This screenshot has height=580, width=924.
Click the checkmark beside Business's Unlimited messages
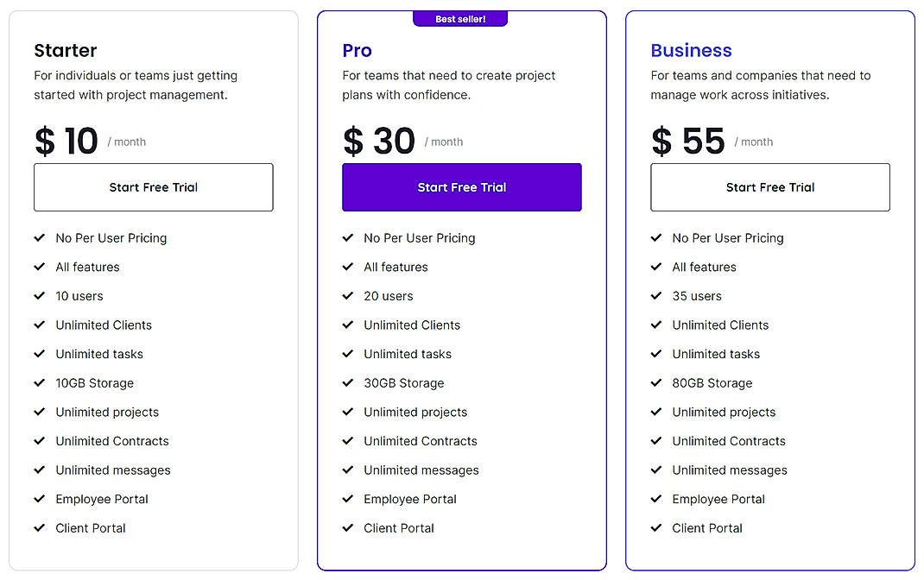656,470
